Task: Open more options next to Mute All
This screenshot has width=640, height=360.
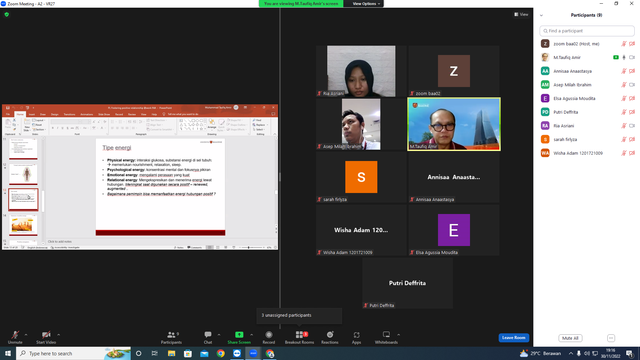Action: point(611,338)
